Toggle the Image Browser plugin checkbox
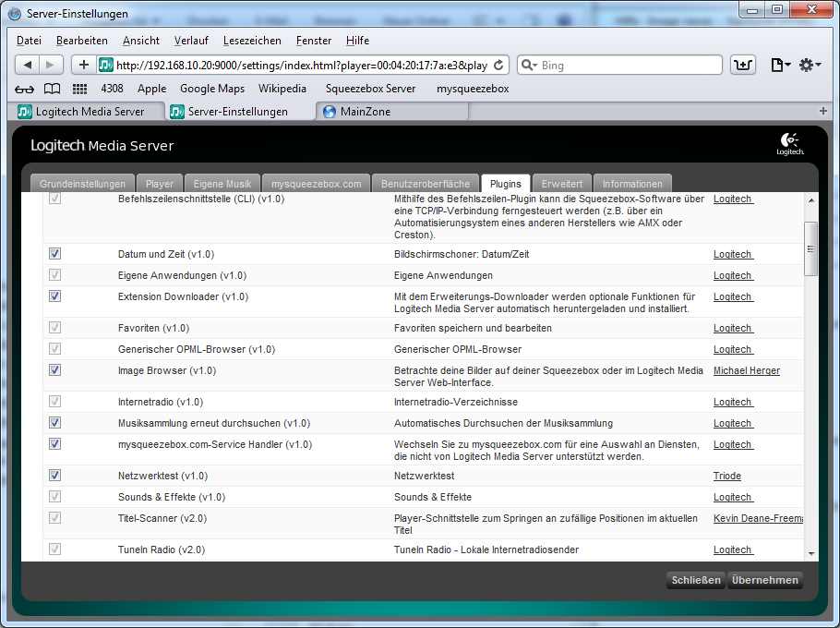Viewport: 840px width, 628px height. (x=54, y=370)
